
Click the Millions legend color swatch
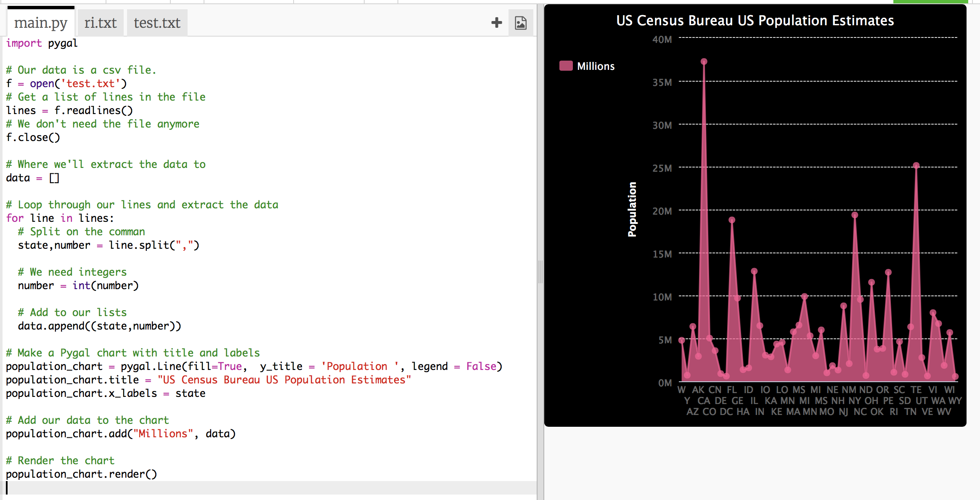tap(566, 66)
